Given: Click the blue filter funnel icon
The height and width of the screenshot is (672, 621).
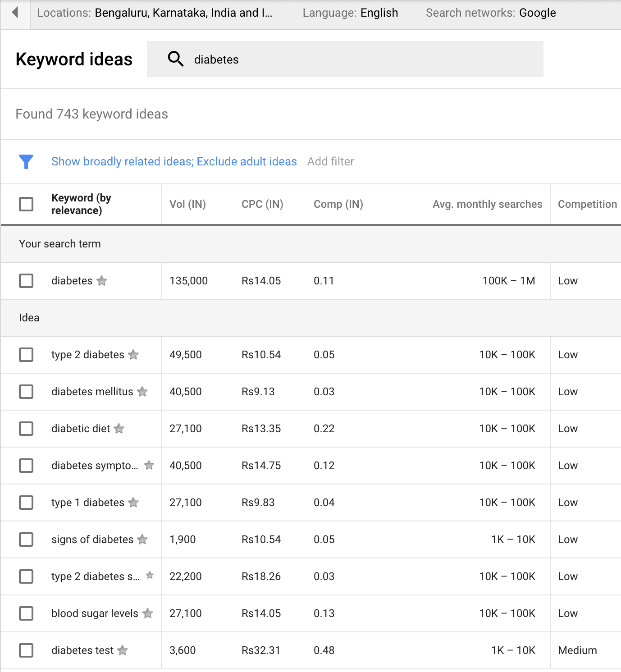Looking at the screenshot, I should [x=26, y=161].
